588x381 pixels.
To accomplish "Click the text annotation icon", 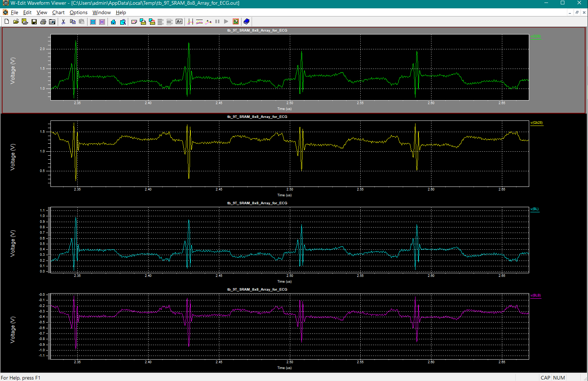I will pyautogui.click(x=179, y=22).
